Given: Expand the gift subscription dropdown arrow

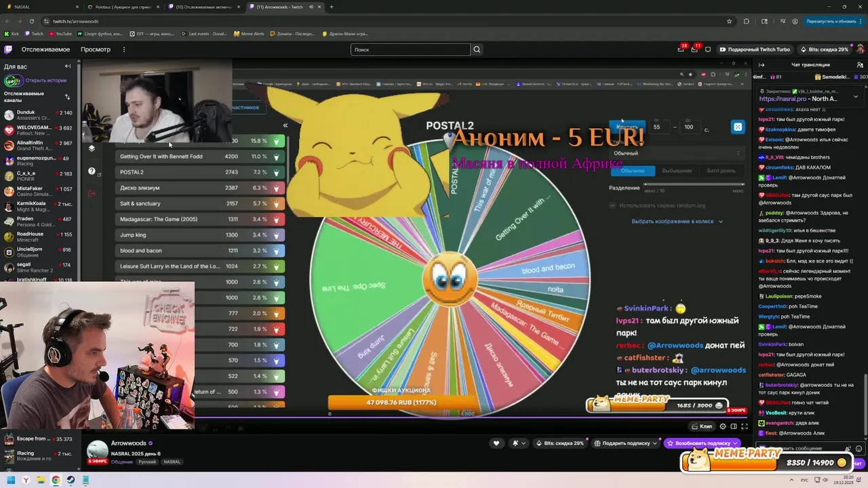Looking at the screenshot, I should [x=654, y=443].
